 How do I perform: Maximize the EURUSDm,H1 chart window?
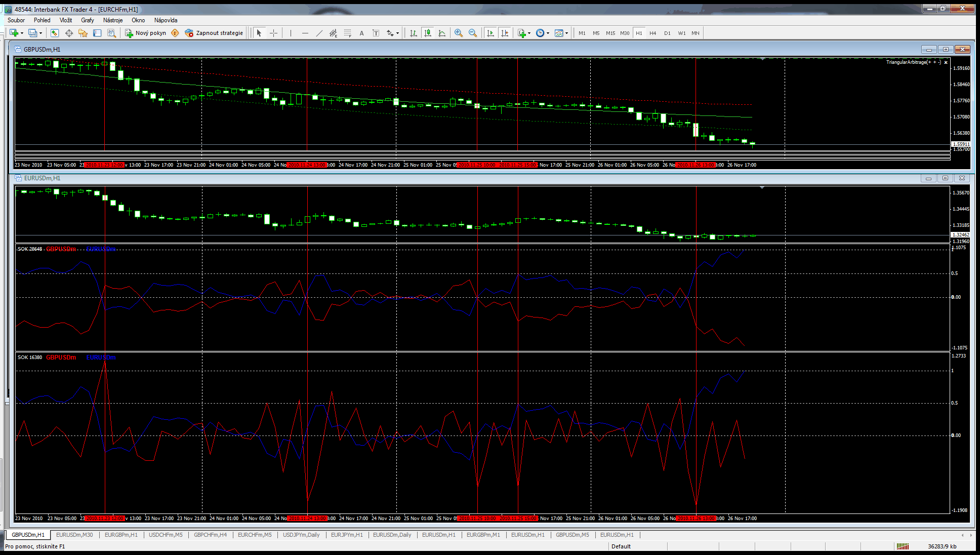pyautogui.click(x=945, y=178)
